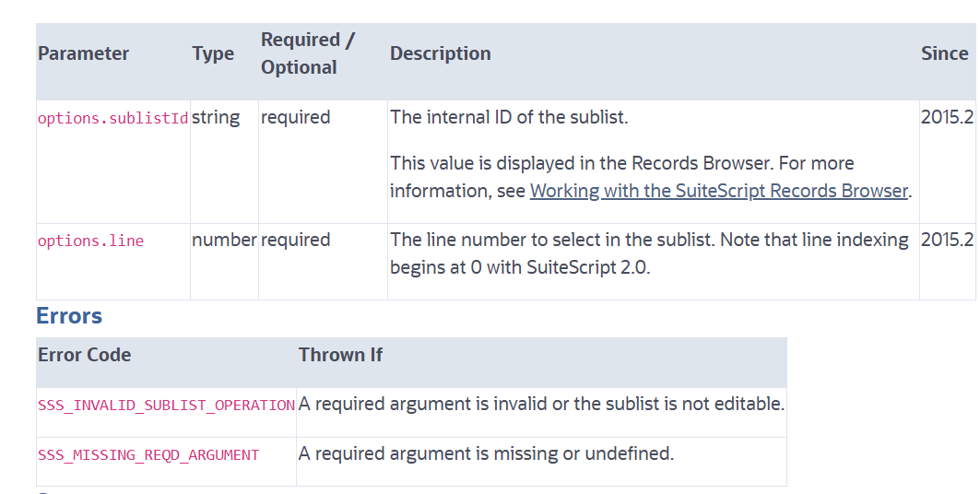This screenshot has width=980, height=494.
Task: Click the number type cell
Action: 224,240
